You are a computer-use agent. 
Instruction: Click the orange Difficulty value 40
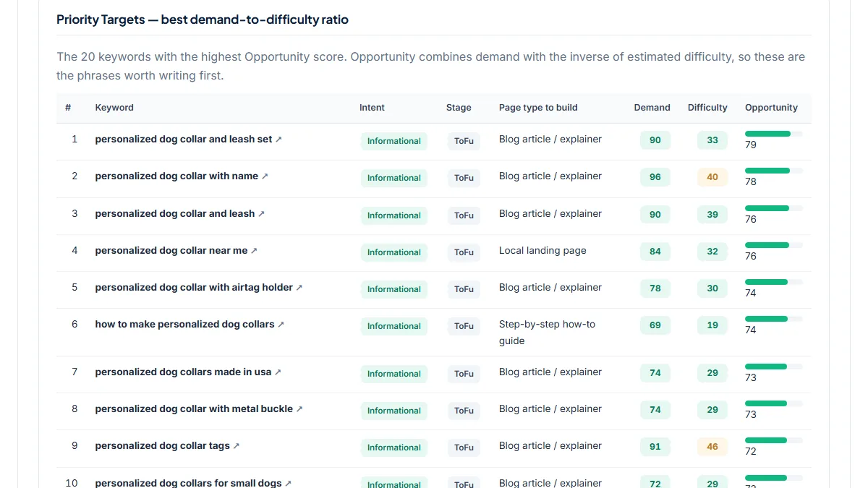coord(712,177)
